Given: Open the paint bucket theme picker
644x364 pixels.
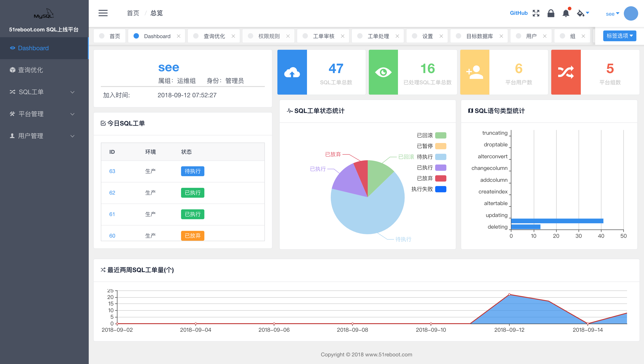Looking at the screenshot, I should tap(583, 13).
